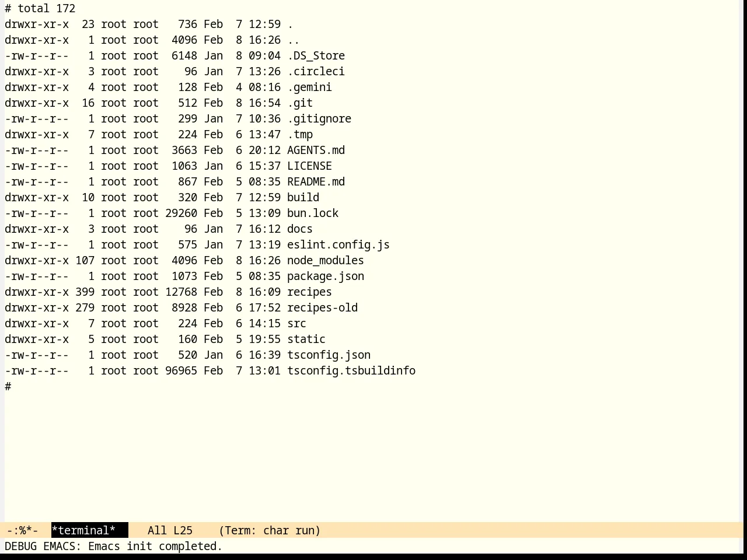Click the .circleci directory name

click(316, 72)
